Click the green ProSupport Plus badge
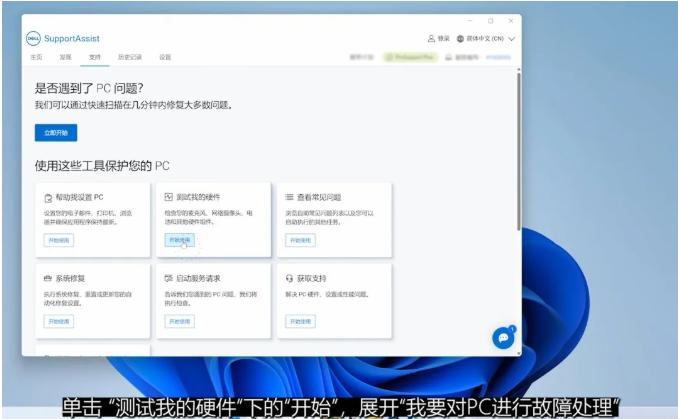The image size is (678, 419). [410, 57]
